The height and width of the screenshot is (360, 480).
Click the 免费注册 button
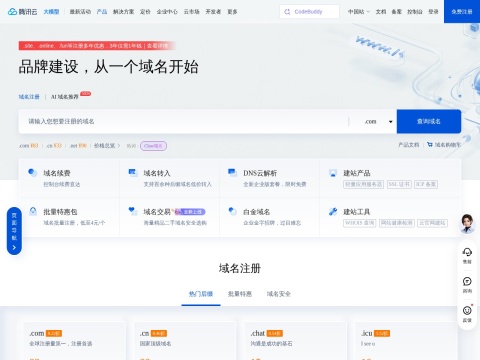462,12
